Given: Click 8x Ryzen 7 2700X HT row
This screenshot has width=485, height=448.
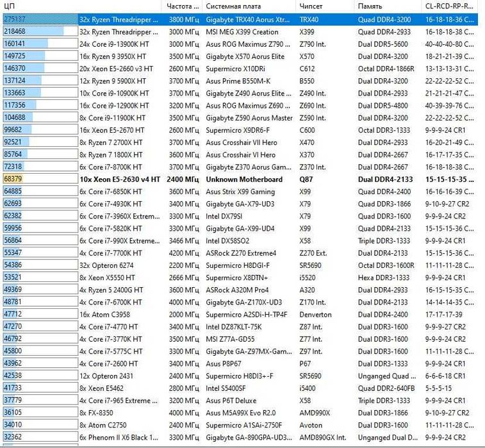Looking at the screenshot, I should coord(240,142).
